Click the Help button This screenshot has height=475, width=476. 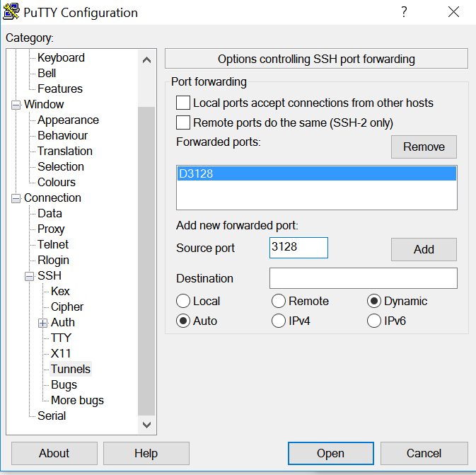(146, 453)
